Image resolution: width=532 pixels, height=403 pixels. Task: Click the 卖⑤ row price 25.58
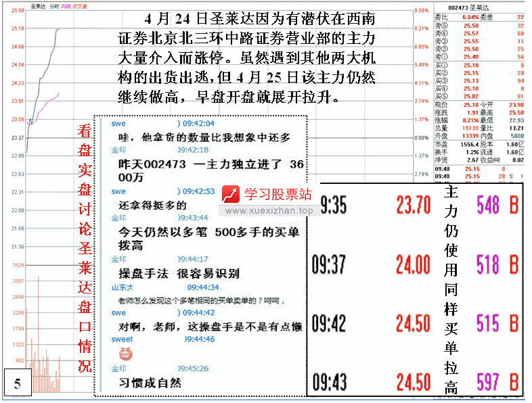tap(471, 26)
